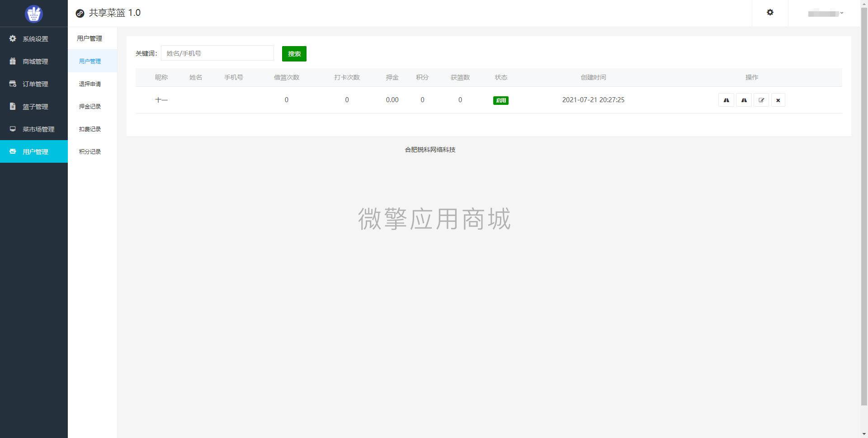Open 菜市场管理 in the left sidebar
The width and height of the screenshot is (868, 438).
(34, 129)
